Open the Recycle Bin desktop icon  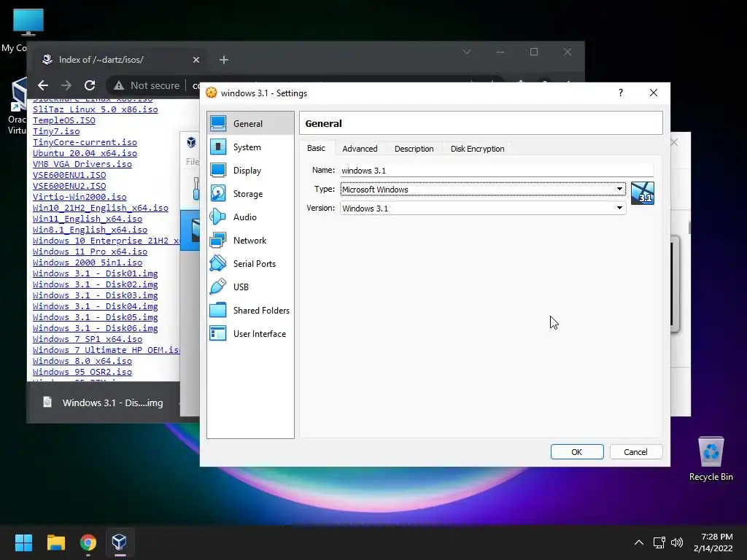[711, 459]
